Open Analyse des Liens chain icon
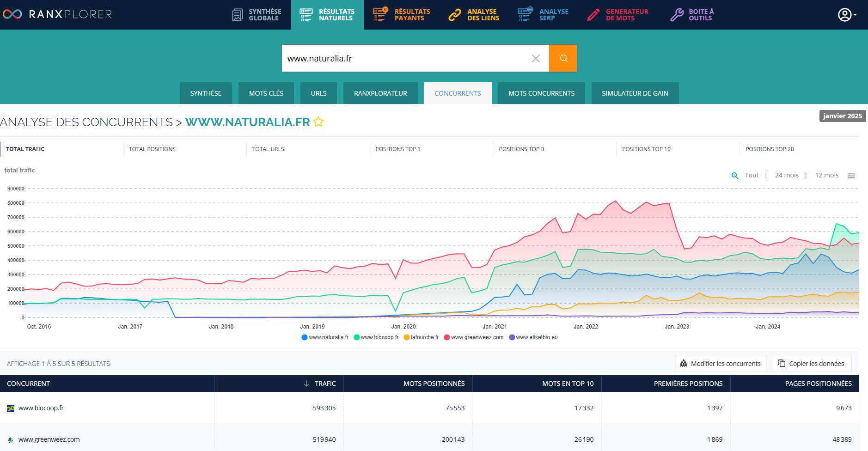Viewport: 868px width, 451px height. click(455, 15)
